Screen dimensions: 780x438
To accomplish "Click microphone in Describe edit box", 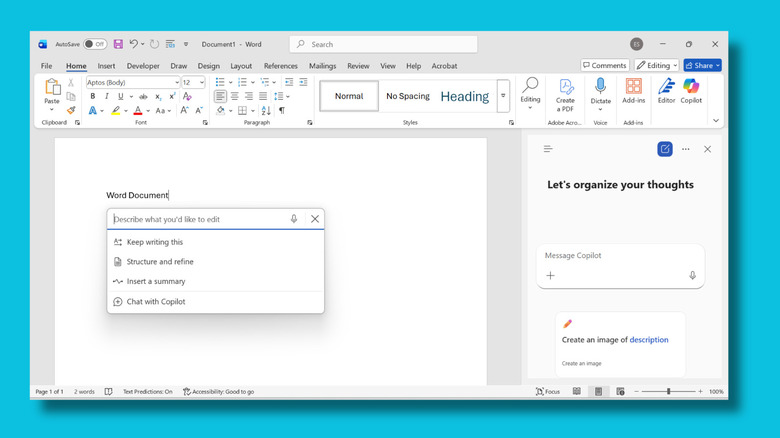I will tap(294, 219).
